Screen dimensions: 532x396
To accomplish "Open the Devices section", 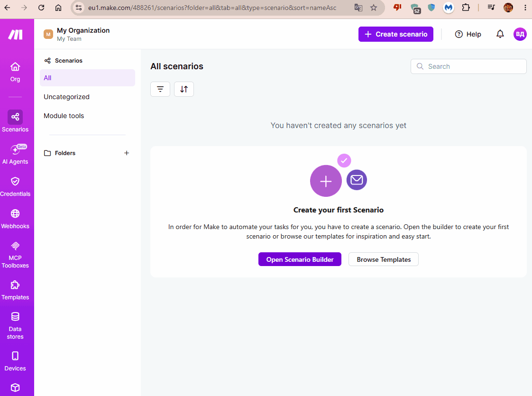I will (15, 361).
